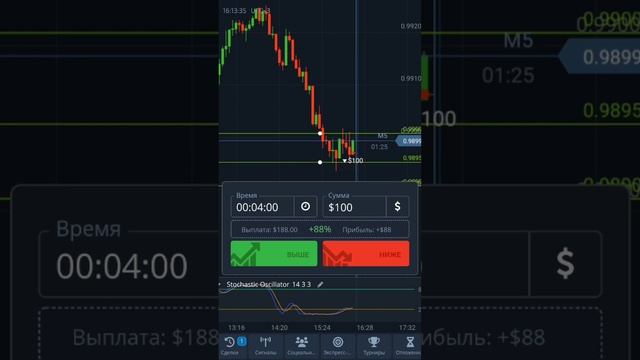Click the current price tag 0.9899
640x360 pixels.
click(409, 141)
